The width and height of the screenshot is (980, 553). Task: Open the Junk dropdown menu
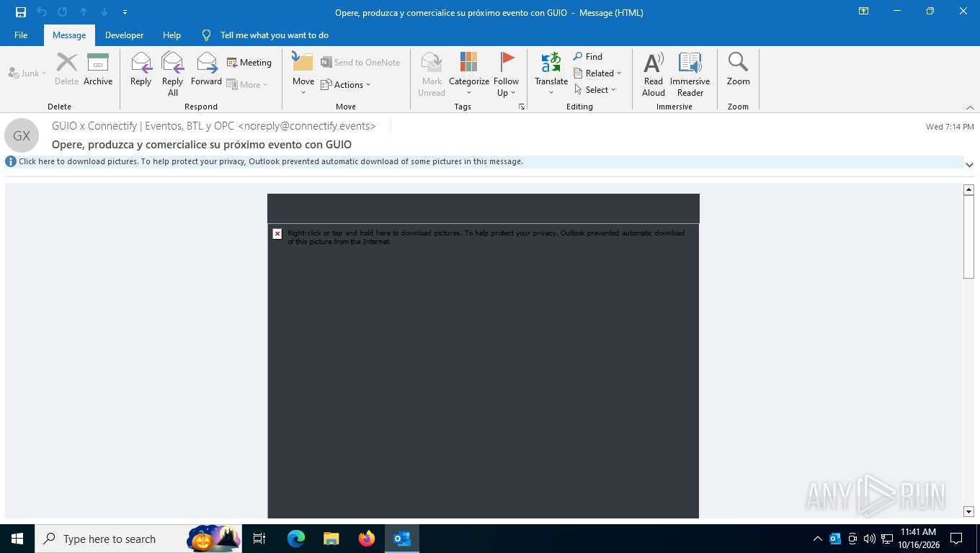click(x=27, y=73)
